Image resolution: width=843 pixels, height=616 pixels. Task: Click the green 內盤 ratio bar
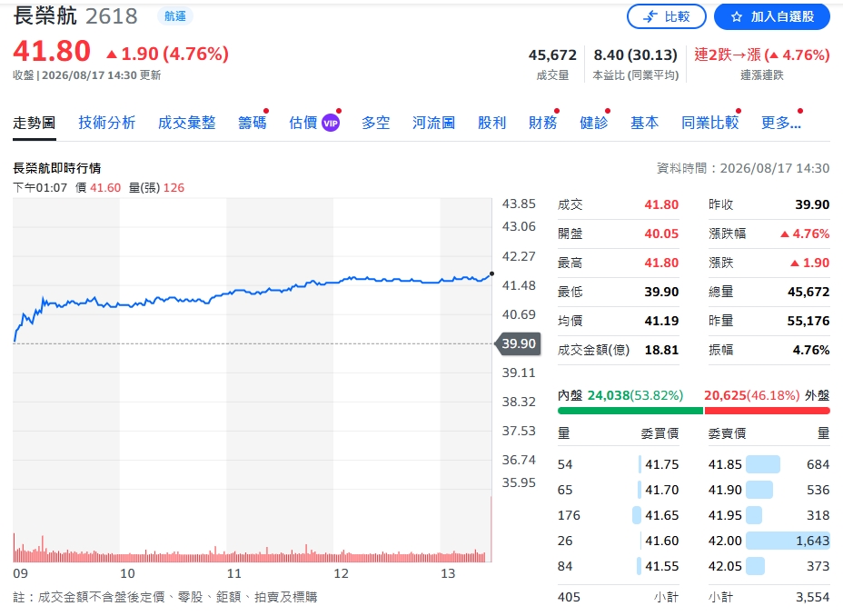(x=630, y=411)
